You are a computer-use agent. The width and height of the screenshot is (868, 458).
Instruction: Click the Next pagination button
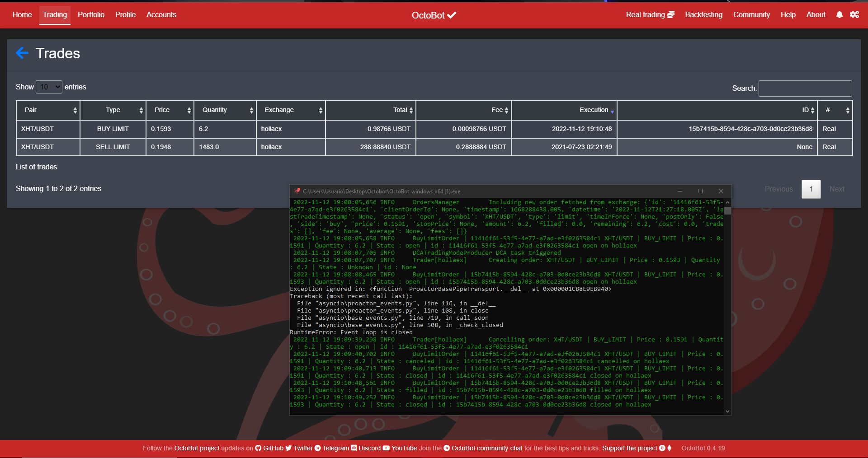[836, 189]
